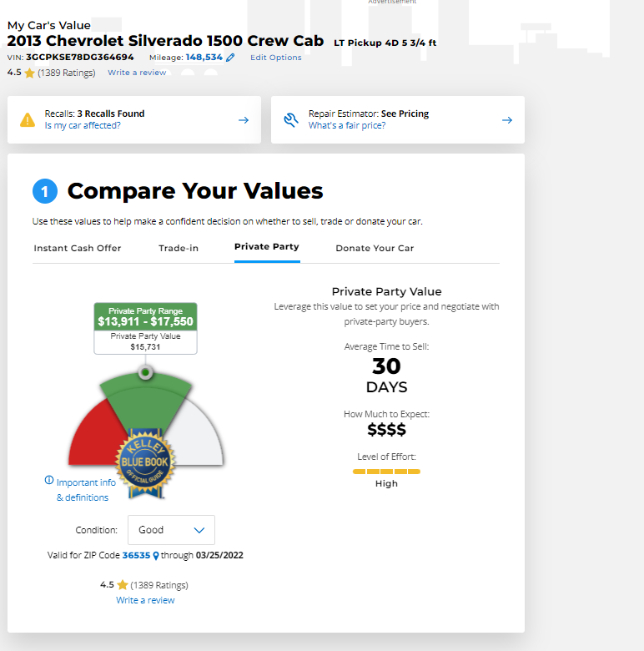Click the info circle icon beside Important info

tap(49, 482)
